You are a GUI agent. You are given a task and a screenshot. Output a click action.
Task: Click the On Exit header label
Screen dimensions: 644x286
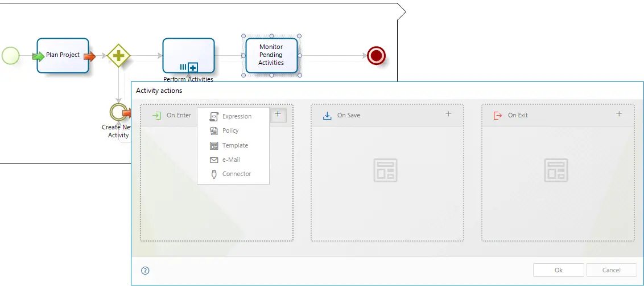[518, 116]
